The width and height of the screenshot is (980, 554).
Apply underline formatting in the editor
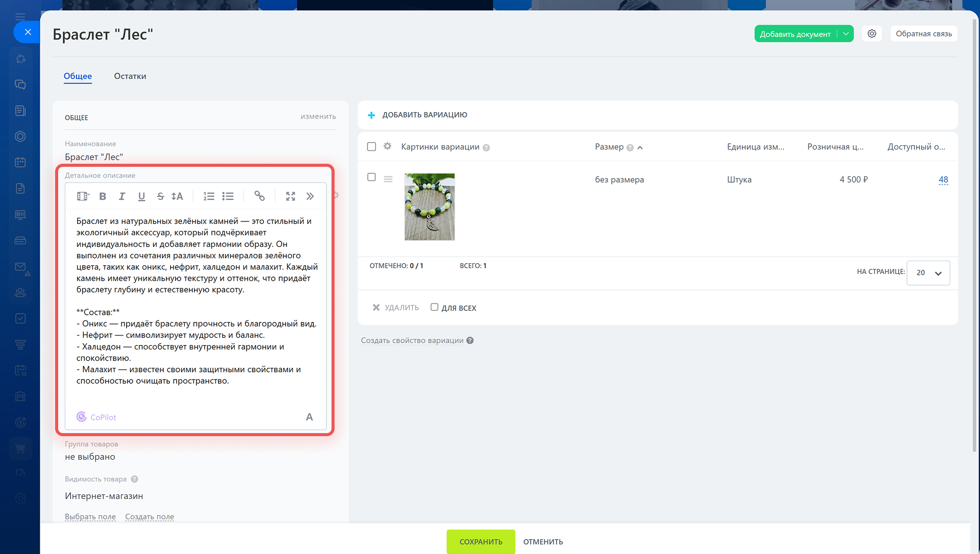tap(141, 196)
